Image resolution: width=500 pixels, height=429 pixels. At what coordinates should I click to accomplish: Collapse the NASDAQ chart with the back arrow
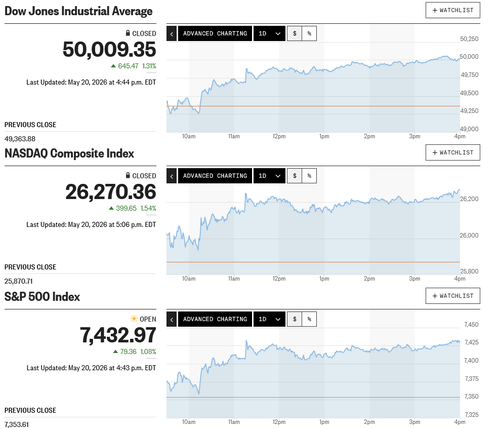pos(172,176)
